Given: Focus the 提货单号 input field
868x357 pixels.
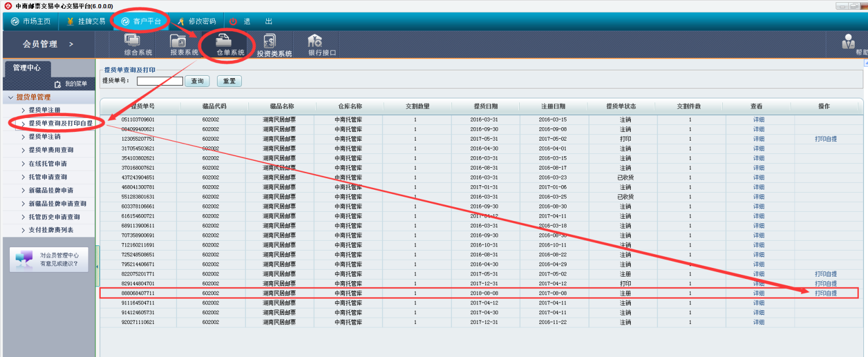Looking at the screenshot, I should 160,81.
